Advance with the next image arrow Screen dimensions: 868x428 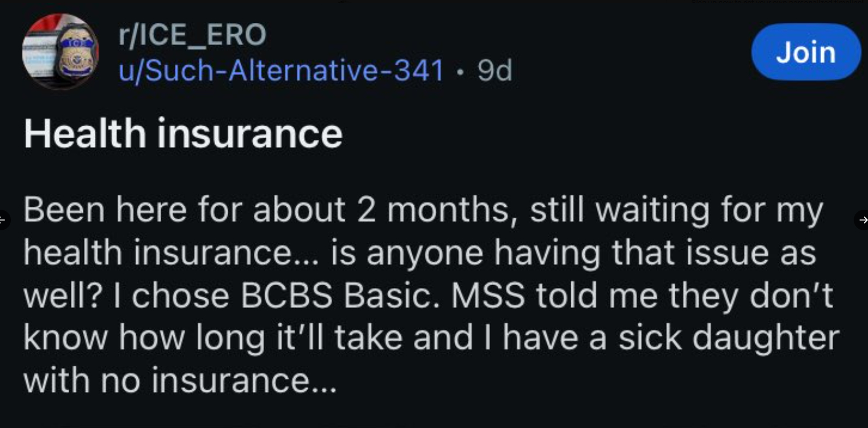point(863,219)
